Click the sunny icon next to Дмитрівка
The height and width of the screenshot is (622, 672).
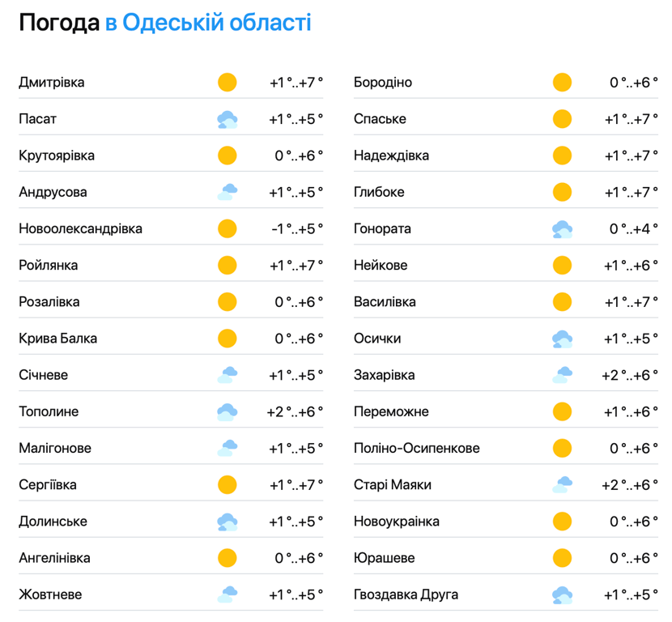pyautogui.click(x=227, y=83)
